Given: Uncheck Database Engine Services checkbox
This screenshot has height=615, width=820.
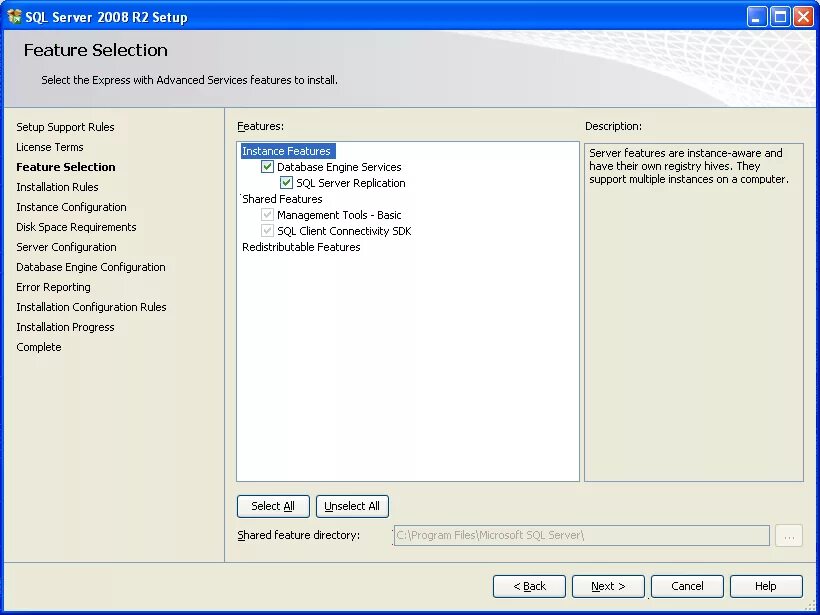Looking at the screenshot, I should [267, 167].
